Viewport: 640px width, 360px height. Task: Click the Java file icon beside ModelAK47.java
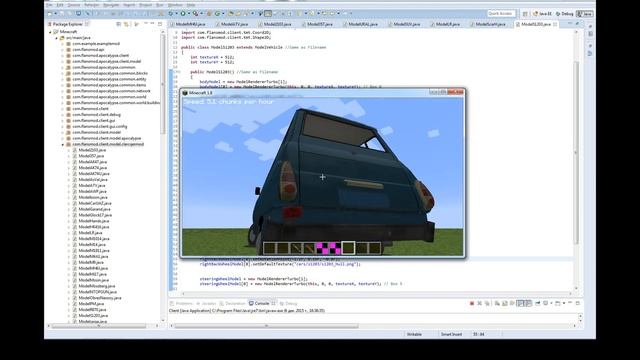point(75,162)
